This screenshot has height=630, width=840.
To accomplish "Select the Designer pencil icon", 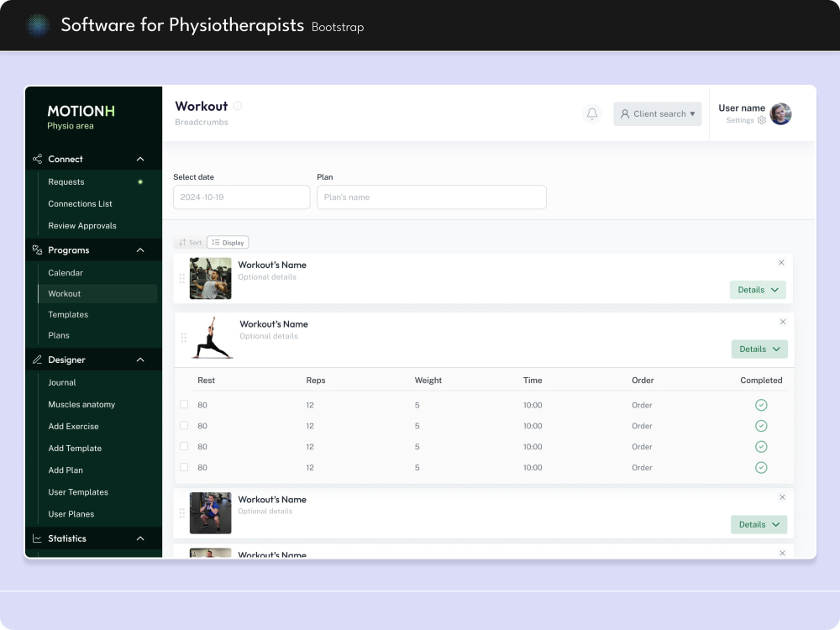I will 36,359.
